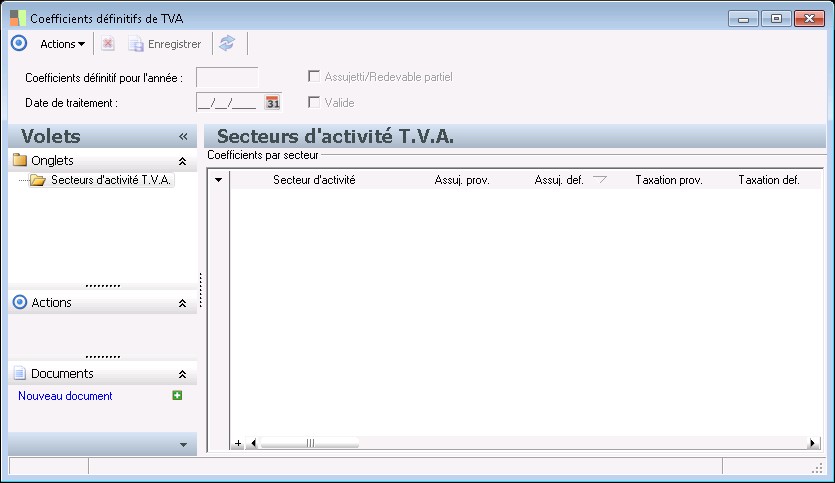Viewport: 835px width, 483px height.
Task: Click the Actions section circle icon in Volets
Action: coord(20,302)
